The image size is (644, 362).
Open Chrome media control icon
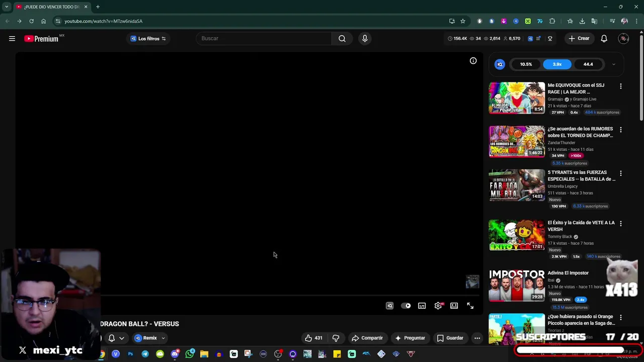tap(612, 21)
